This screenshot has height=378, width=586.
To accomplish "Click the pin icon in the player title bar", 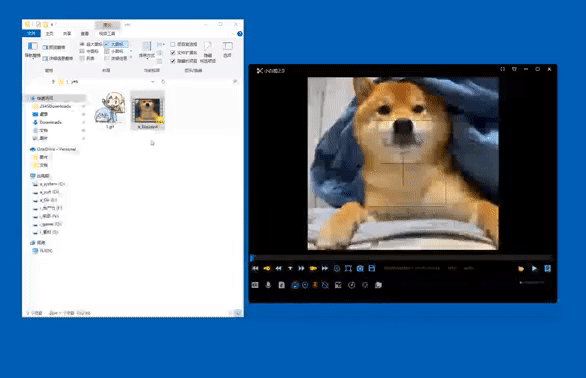I will [x=514, y=69].
